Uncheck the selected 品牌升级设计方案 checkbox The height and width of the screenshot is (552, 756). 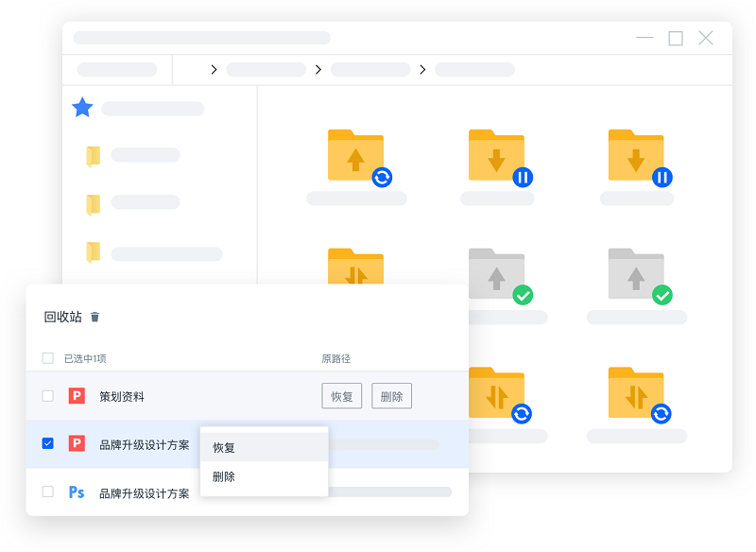[x=46, y=444]
